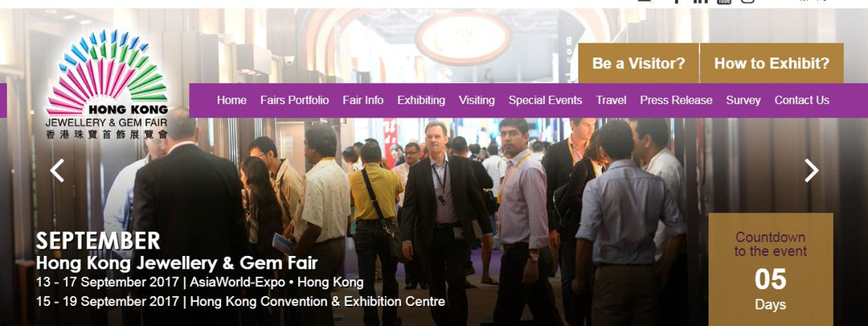Expand the Fair Info menu
This screenshot has height=326, width=868.
[362, 101]
